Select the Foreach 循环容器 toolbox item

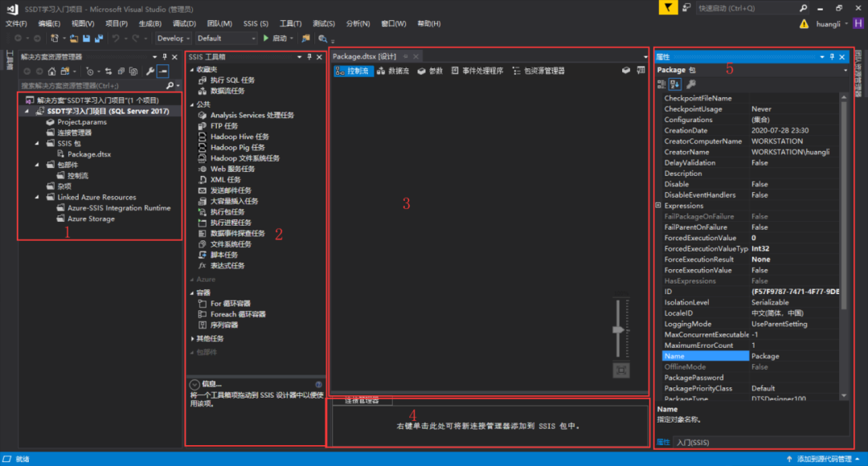click(x=238, y=314)
